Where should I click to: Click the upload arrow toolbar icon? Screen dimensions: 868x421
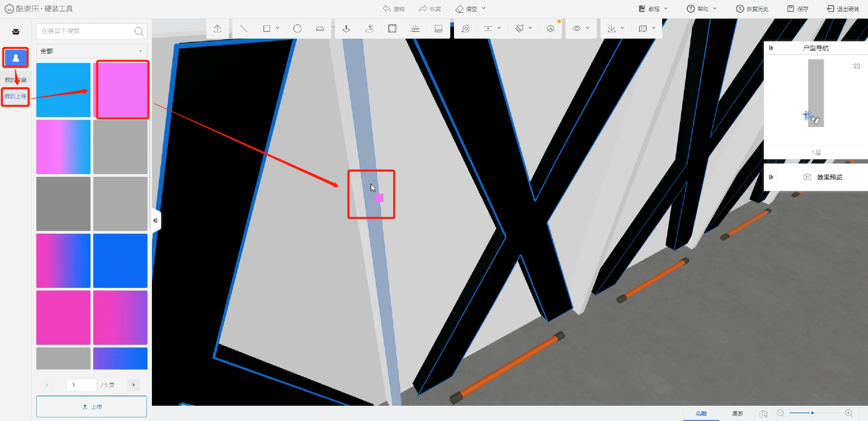coord(217,28)
